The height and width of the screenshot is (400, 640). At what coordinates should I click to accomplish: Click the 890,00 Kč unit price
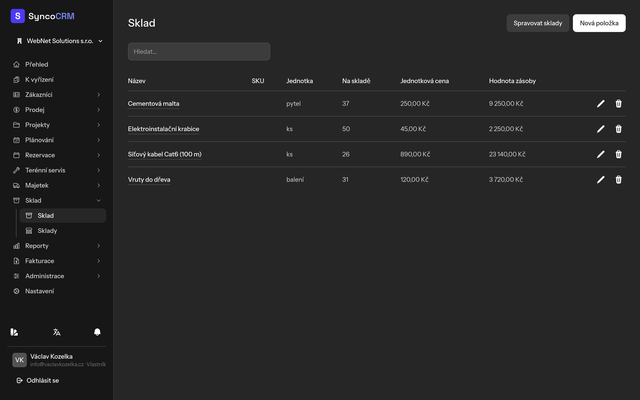415,154
